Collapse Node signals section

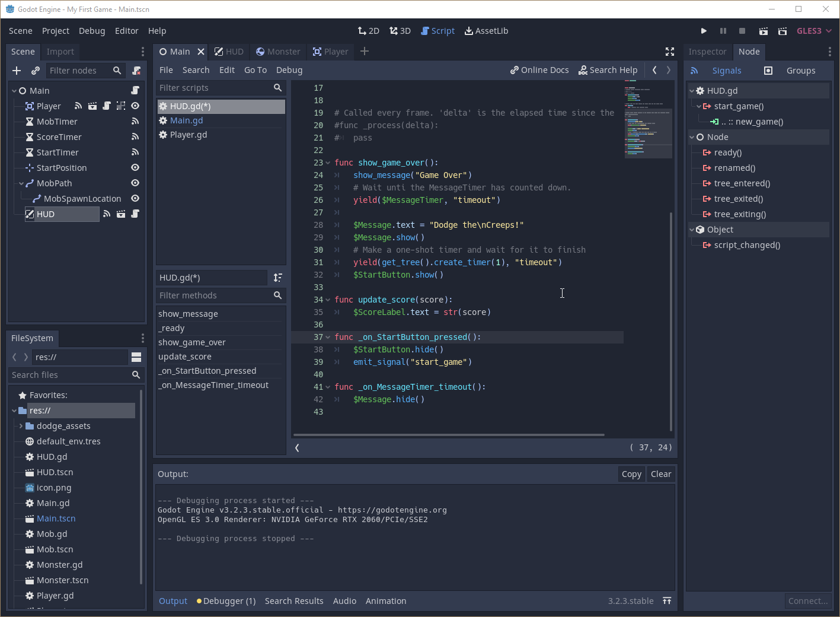[691, 137]
